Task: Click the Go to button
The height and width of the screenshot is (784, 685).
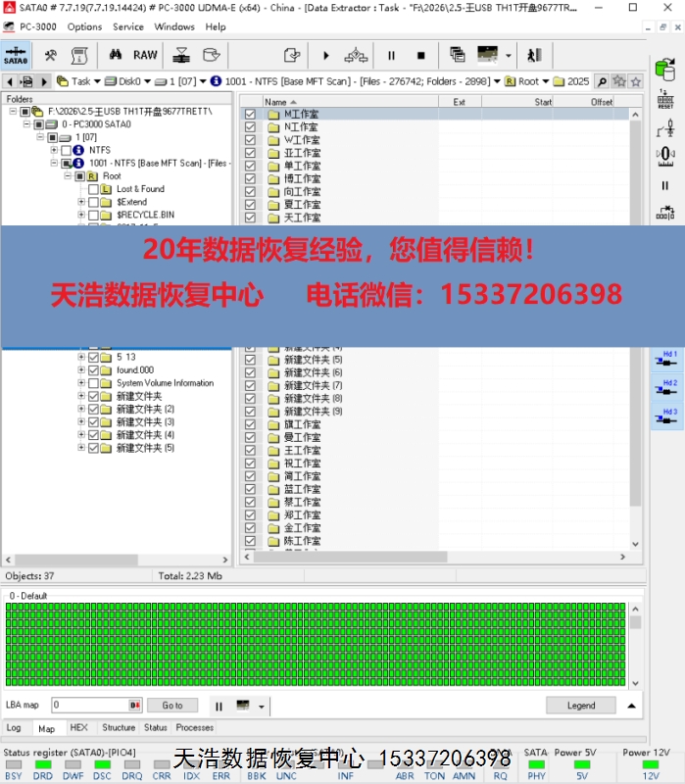Action: pyautogui.click(x=172, y=706)
